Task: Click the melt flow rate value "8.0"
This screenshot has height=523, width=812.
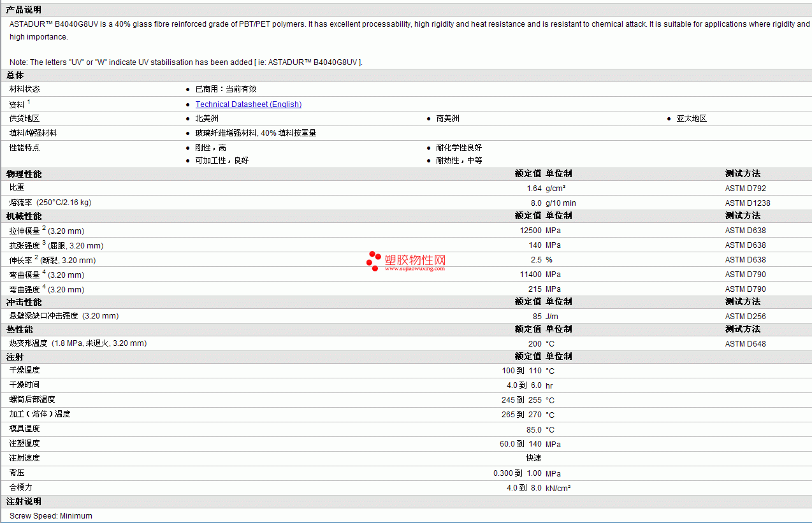Action: (536, 203)
